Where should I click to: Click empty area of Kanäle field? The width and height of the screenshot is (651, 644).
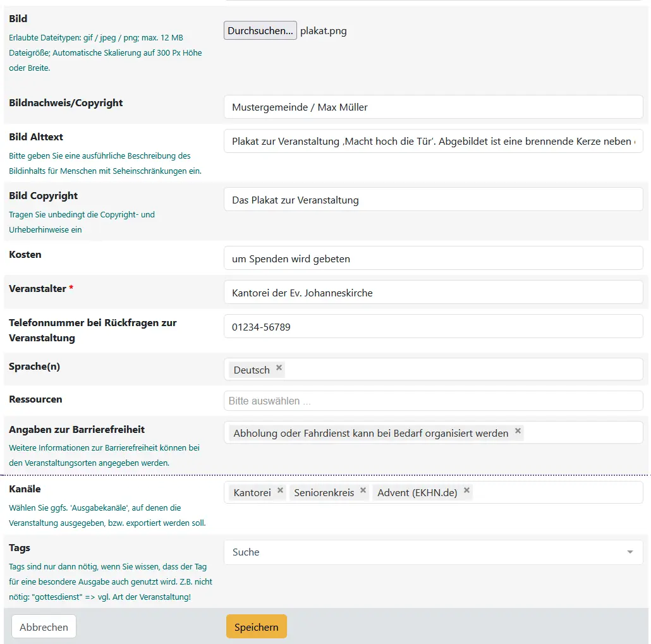point(556,492)
